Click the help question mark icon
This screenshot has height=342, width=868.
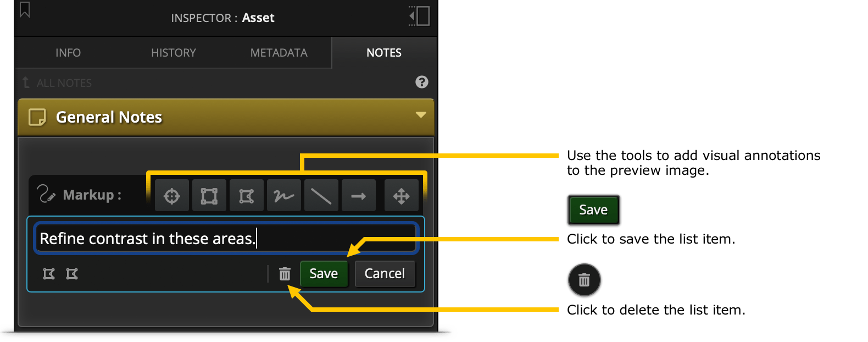click(422, 82)
